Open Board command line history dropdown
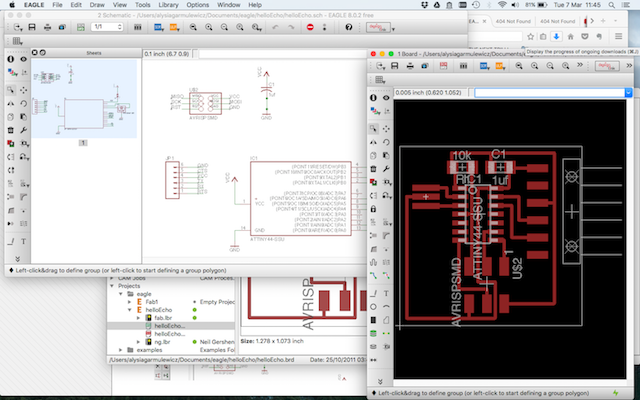The image size is (640, 400). tap(628, 93)
